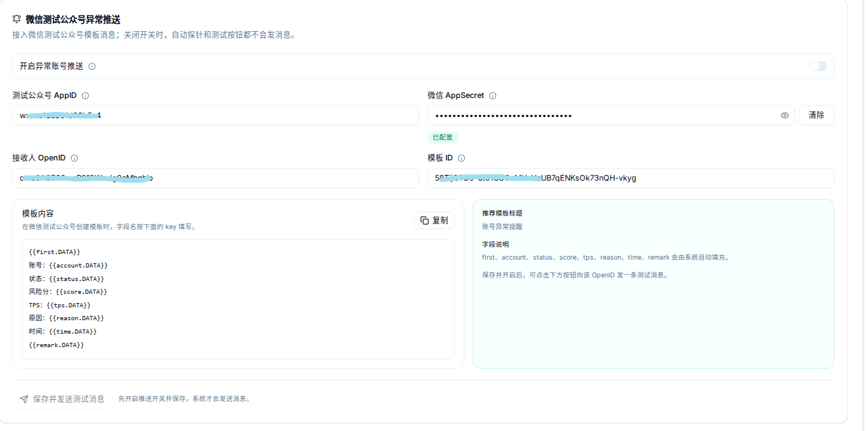Click the 先开启推送开关并保存 hint text
868x431 pixels.
184,399
